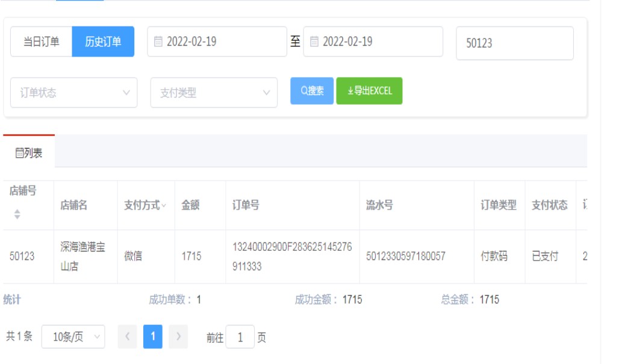Expand the 支付类型 dropdown
The height and width of the screenshot is (364, 628).
pyautogui.click(x=214, y=93)
